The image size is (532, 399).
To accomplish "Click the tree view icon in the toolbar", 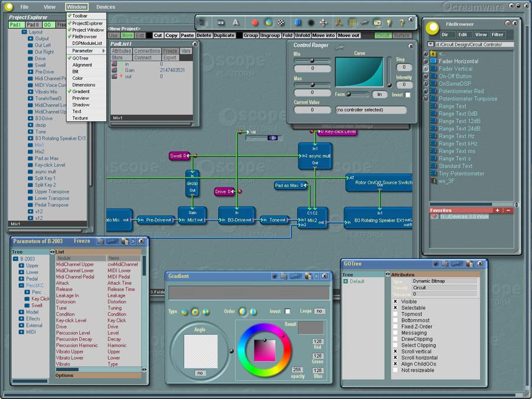I will [x=203, y=22].
